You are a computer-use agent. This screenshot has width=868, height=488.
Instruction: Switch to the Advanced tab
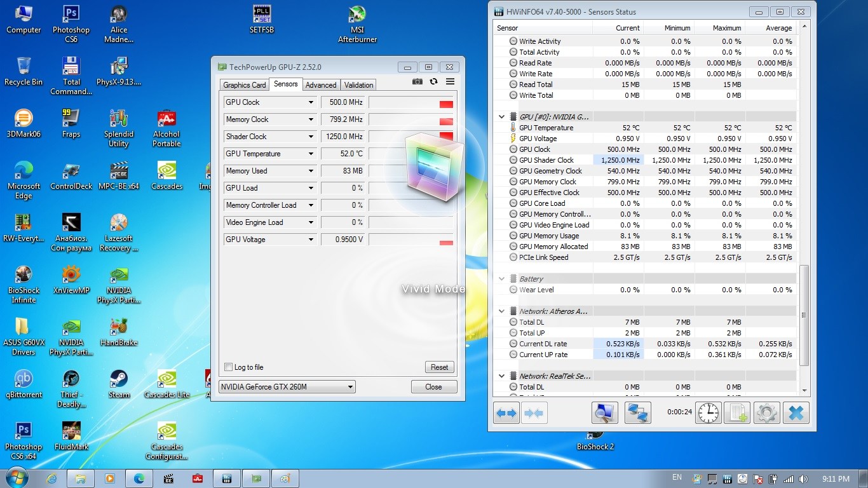point(321,85)
